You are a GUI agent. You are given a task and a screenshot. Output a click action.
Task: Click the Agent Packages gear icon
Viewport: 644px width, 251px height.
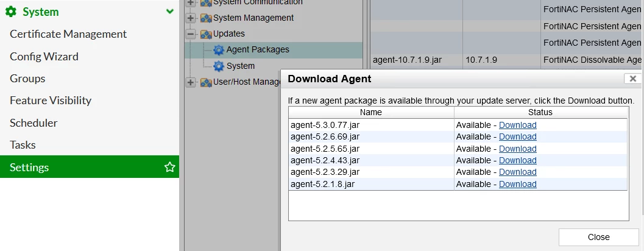point(219,50)
